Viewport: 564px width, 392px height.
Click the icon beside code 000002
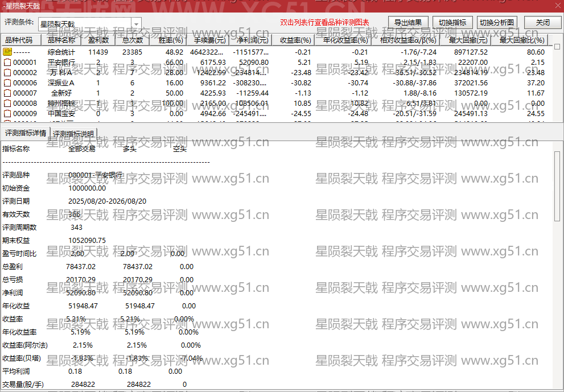7,73
